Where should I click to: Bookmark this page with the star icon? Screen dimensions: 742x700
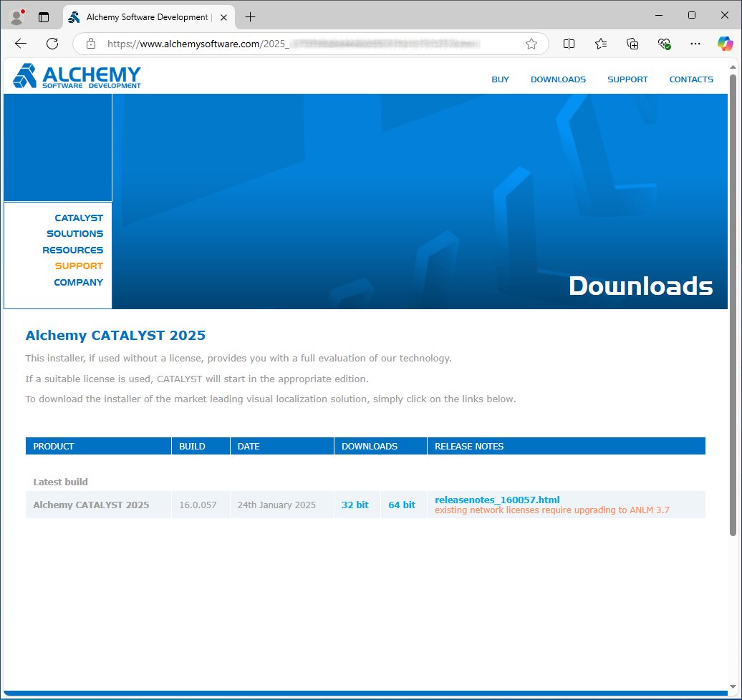531,44
